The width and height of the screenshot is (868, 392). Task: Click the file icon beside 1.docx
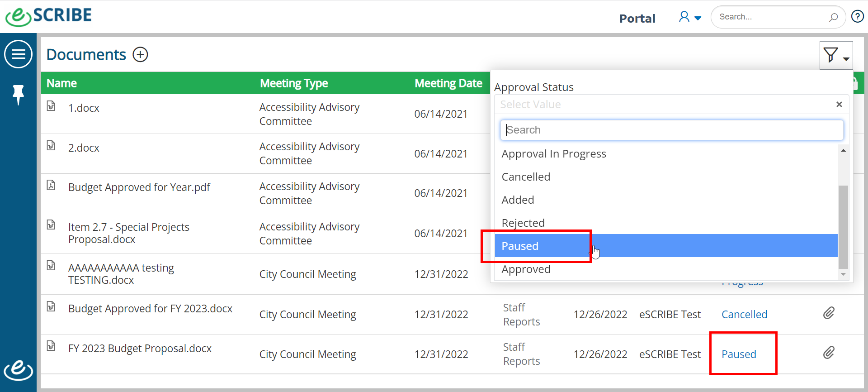pyautogui.click(x=51, y=106)
